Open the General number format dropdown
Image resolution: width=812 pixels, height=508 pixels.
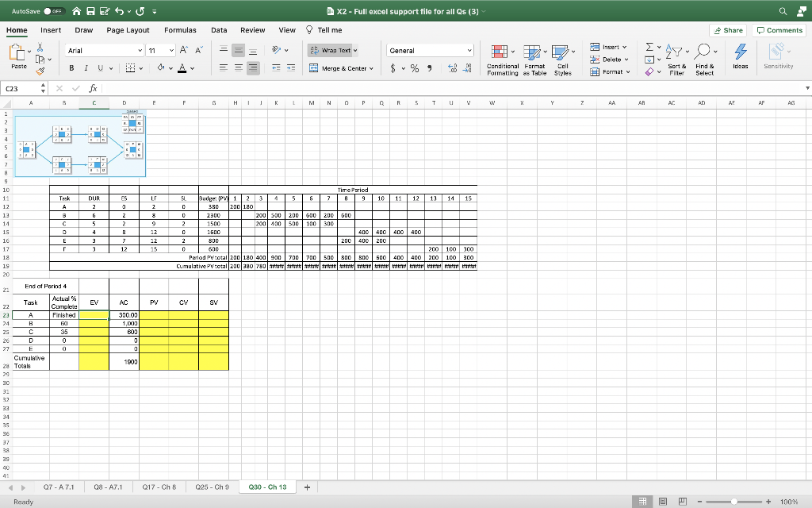[x=429, y=49]
